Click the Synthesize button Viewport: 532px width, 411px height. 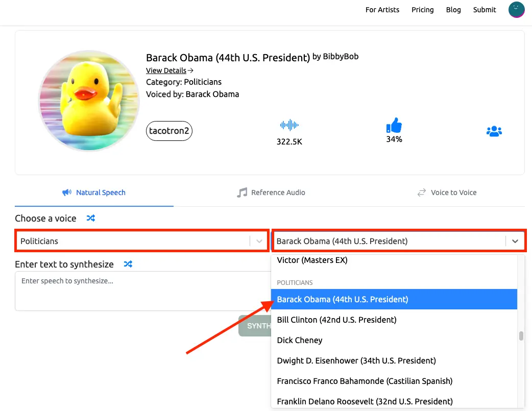[x=255, y=326]
